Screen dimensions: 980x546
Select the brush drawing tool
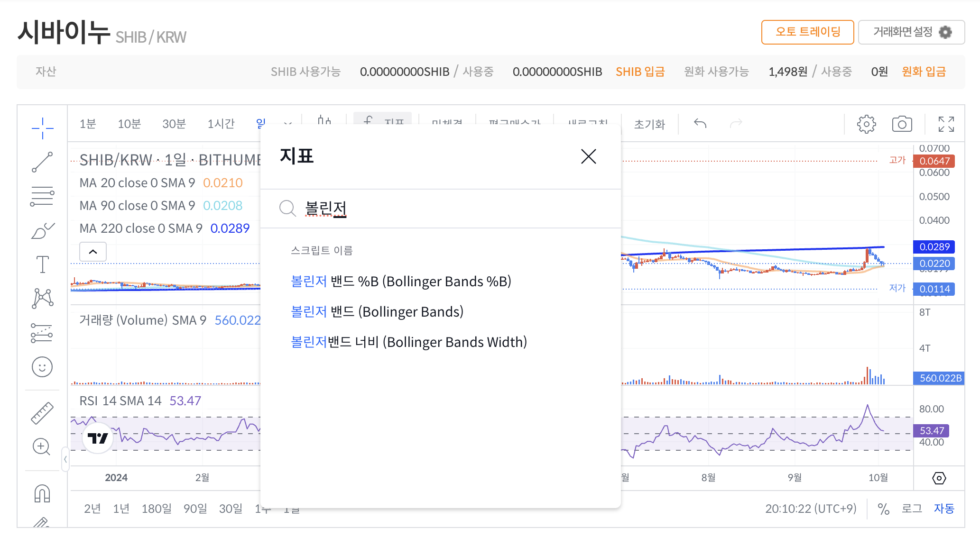coord(42,231)
